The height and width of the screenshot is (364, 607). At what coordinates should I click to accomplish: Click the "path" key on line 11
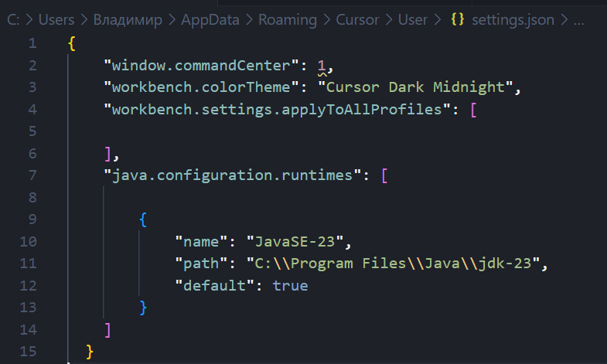[x=201, y=264]
